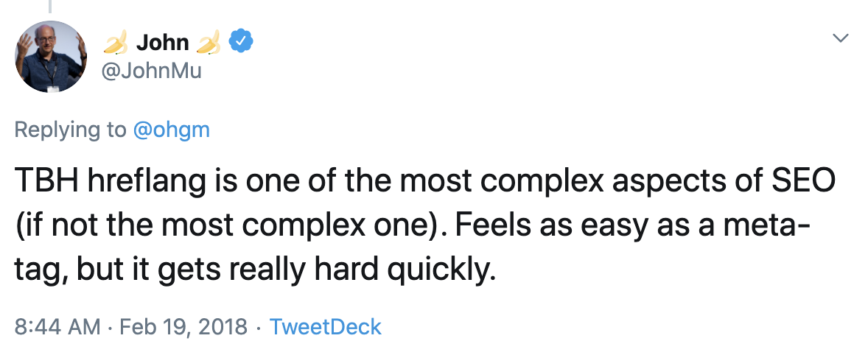Screen dimensions: 868x355
Task: Open the tweet options chevron menu
Action: click(x=840, y=37)
